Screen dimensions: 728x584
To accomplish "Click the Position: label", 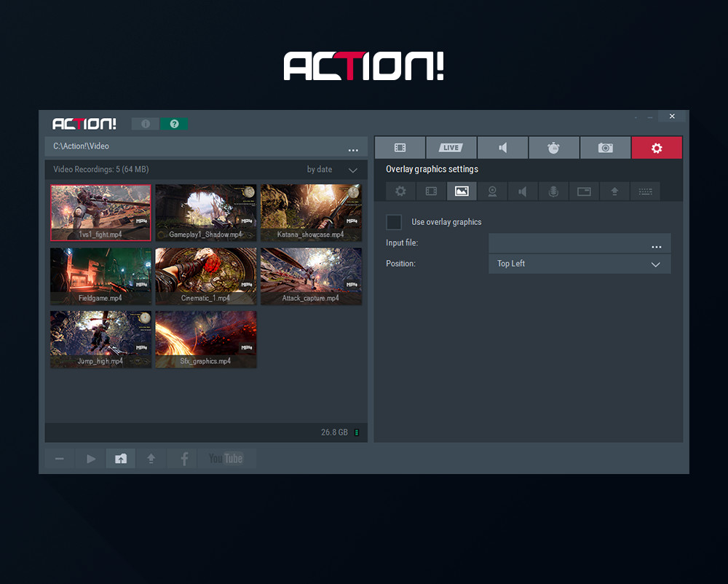I will point(400,264).
